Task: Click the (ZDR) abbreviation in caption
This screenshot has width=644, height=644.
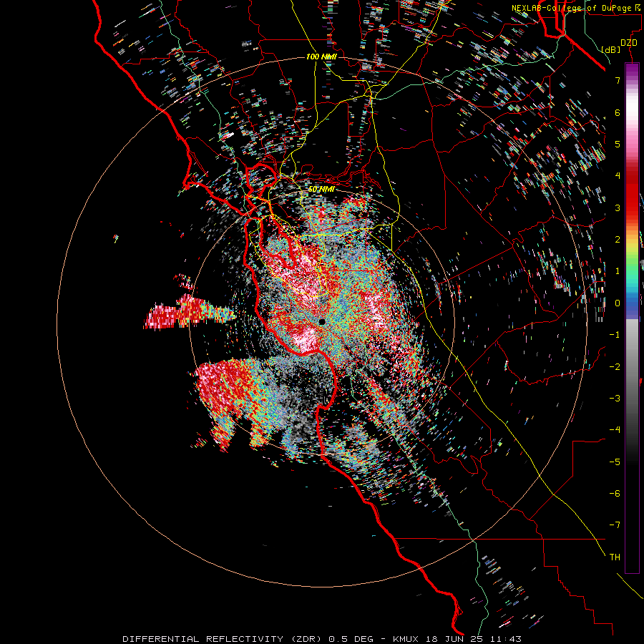Action: click(307, 639)
